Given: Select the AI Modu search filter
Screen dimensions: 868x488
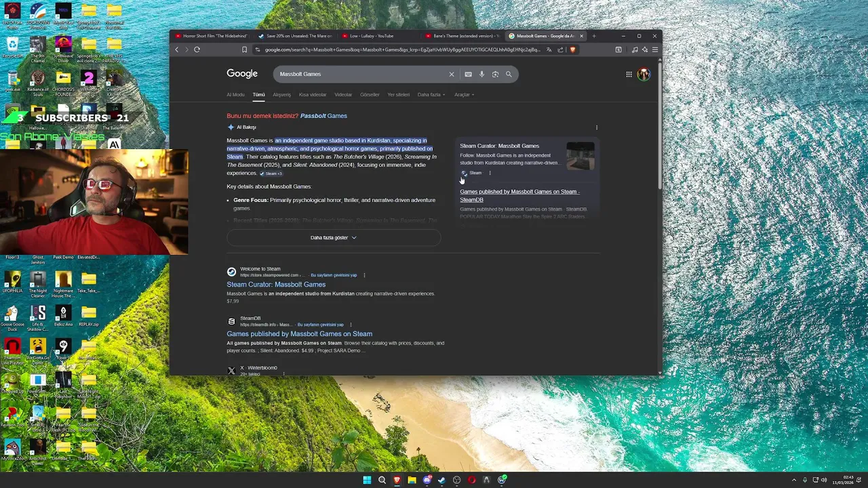Looking at the screenshot, I should (x=235, y=95).
